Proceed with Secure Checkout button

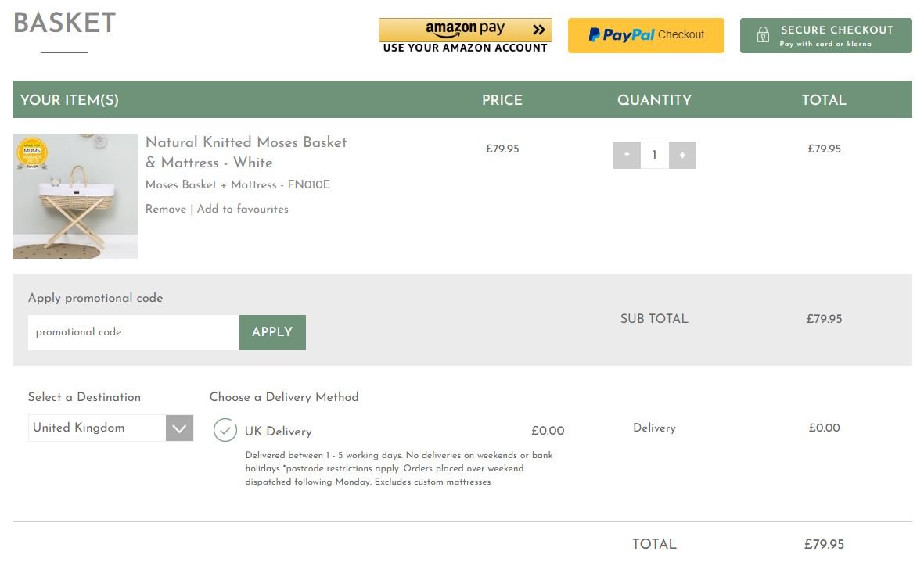[825, 35]
